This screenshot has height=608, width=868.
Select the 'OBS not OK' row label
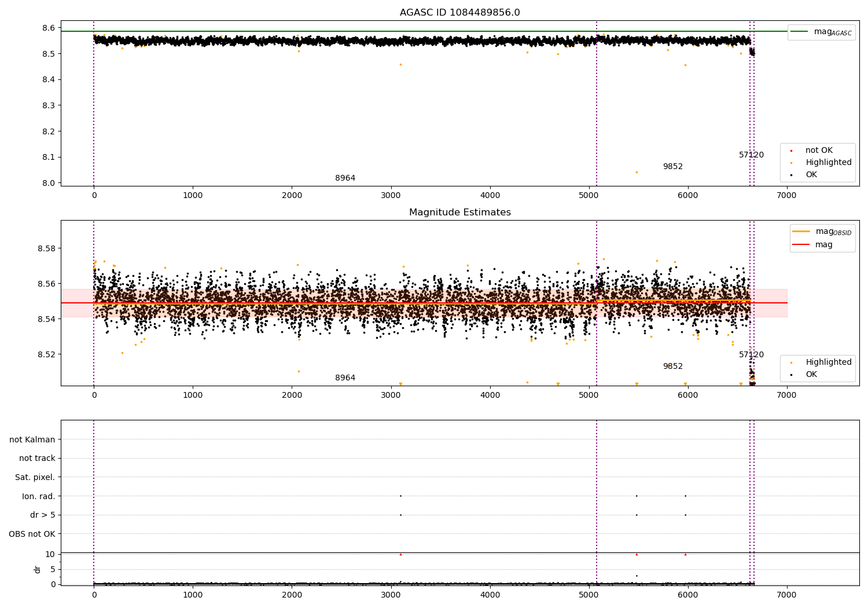32,534
